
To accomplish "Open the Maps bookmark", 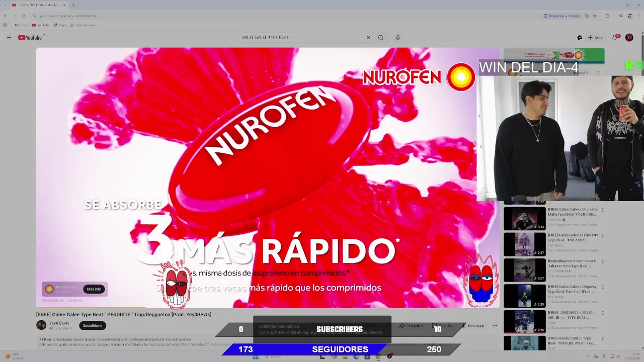I will pyautogui.click(x=60, y=25).
